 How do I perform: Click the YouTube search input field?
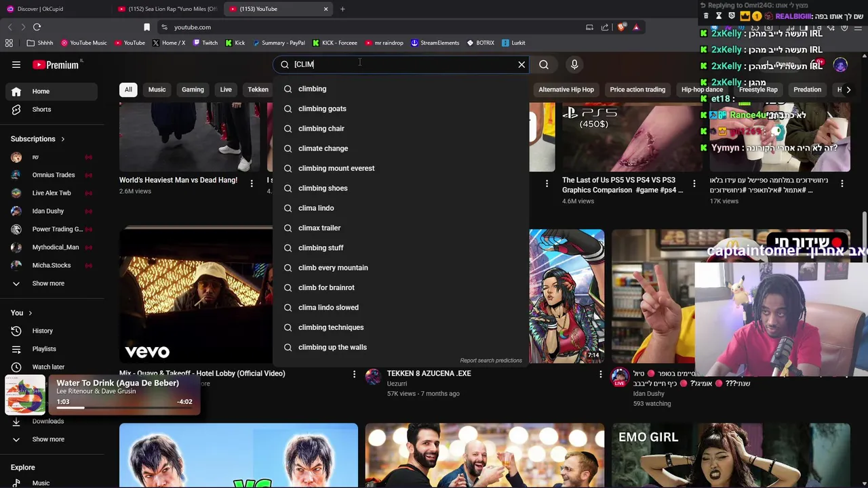click(x=403, y=64)
